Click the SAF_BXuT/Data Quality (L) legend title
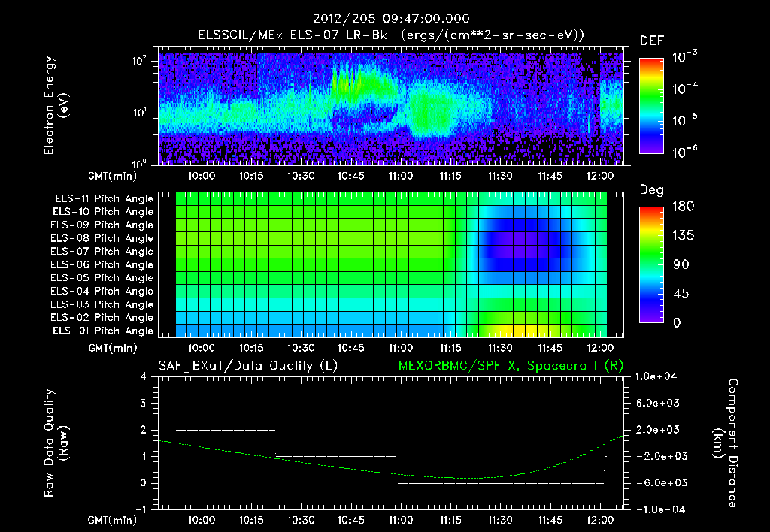This screenshot has width=770, height=532. (248, 366)
